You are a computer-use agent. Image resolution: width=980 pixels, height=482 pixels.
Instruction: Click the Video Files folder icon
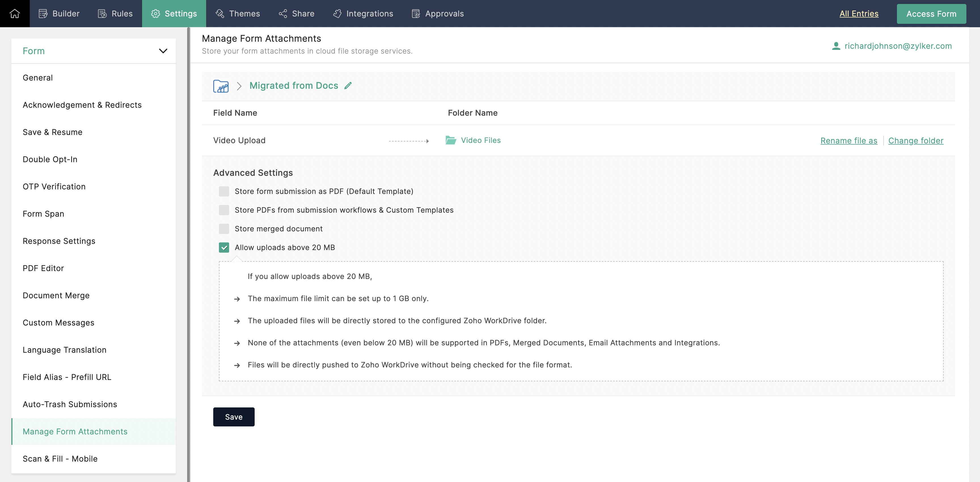click(451, 140)
